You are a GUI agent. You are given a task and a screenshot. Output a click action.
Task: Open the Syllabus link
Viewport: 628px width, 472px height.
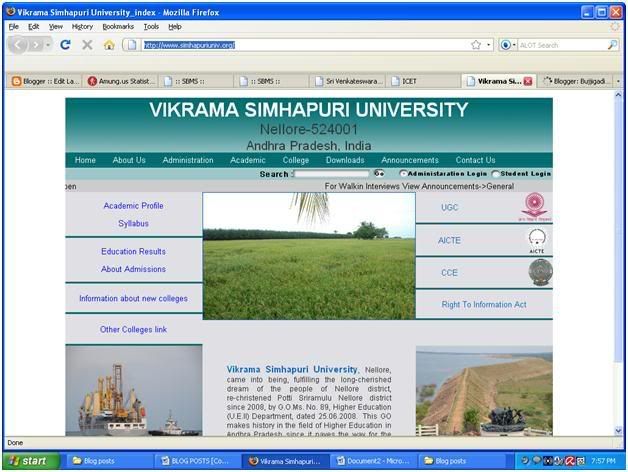(133, 223)
